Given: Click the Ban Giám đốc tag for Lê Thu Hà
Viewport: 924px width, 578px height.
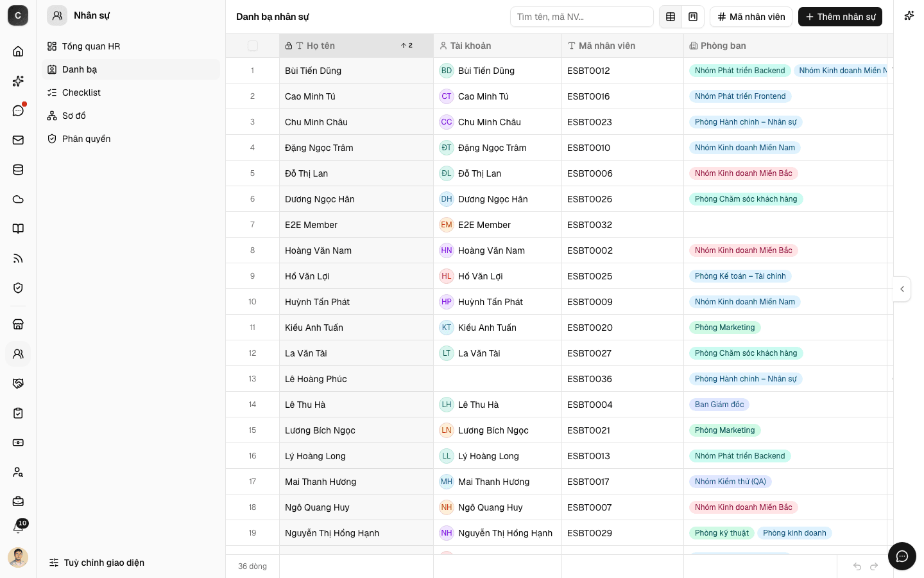Looking at the screenshot, I should tap(719, 405).
